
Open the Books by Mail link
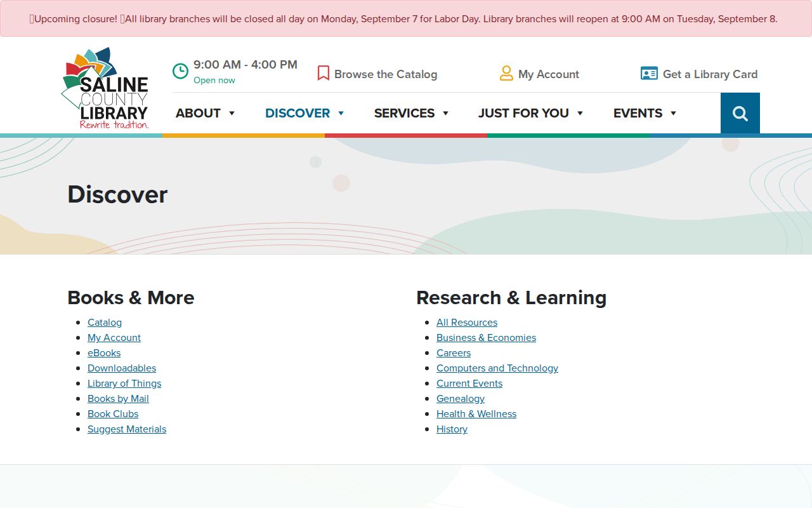(x=118, y=399)
